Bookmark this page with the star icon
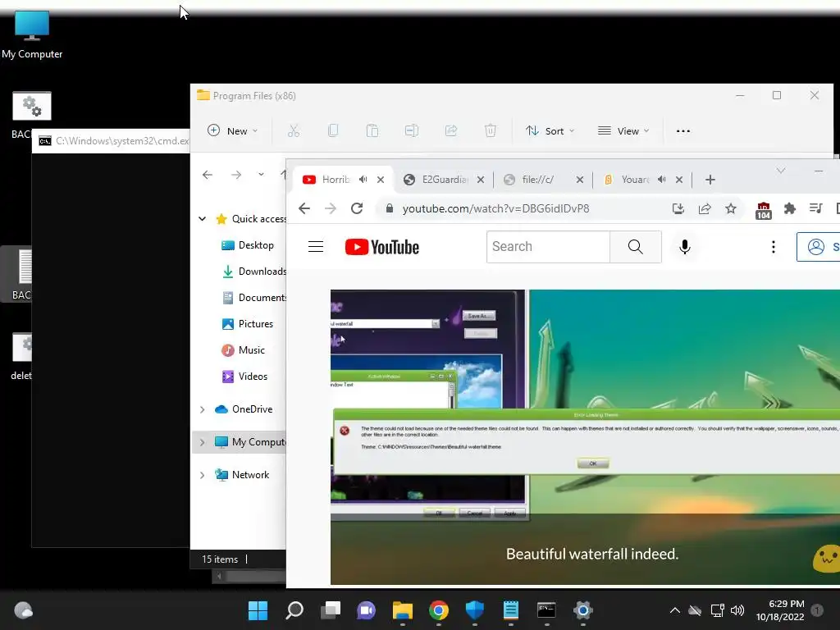This screenshot has width=840, height=630. coord(731,208)
